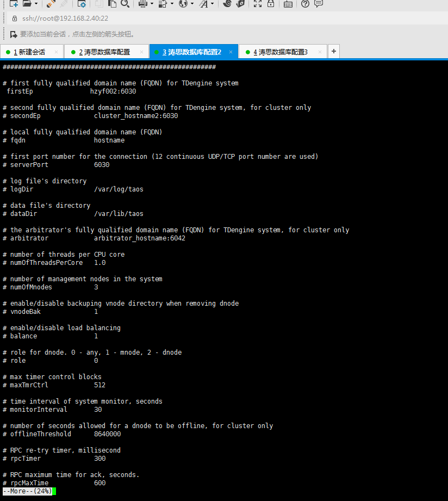Open the session manager folder icon

pyautogui.click(x=28, y=4)
